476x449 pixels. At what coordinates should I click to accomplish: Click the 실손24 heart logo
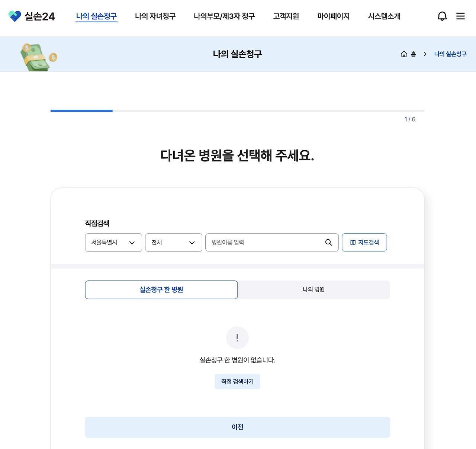tap(15, 16)
